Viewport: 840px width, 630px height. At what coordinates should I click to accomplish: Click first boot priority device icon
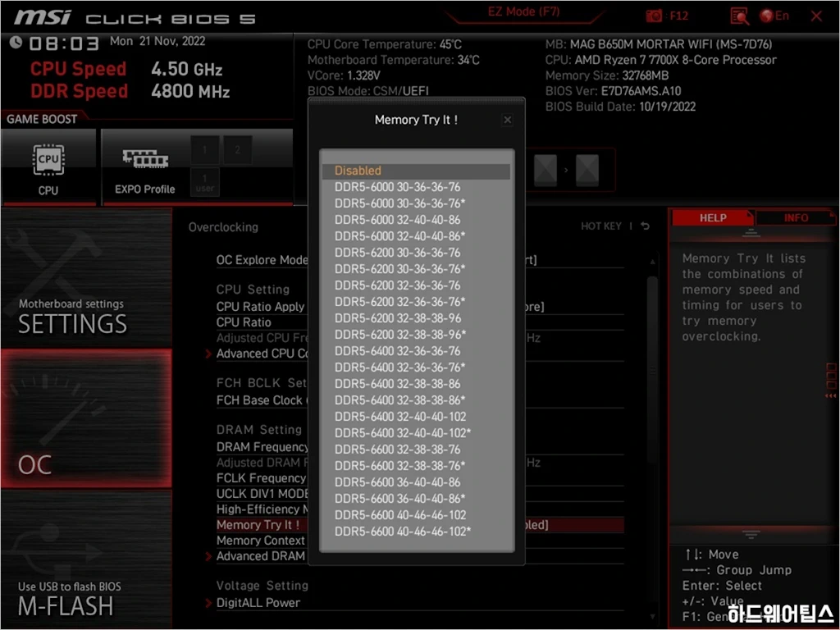546,171
